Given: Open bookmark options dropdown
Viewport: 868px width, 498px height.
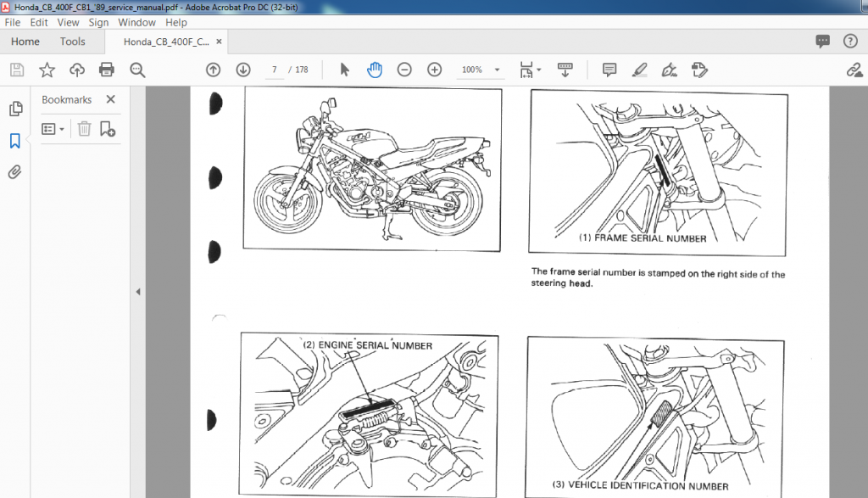Looking at the screenshot, I should point(53,129).
